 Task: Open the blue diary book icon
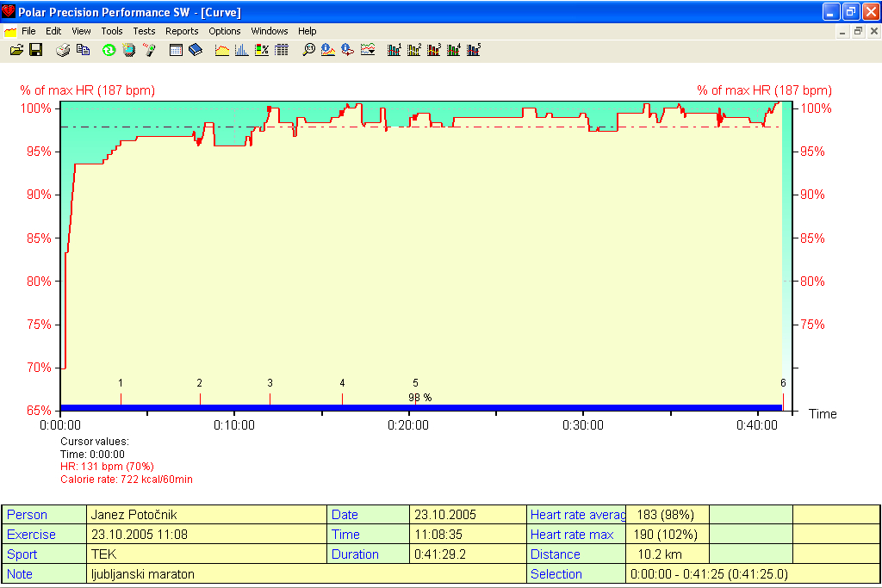pos(196,50)
